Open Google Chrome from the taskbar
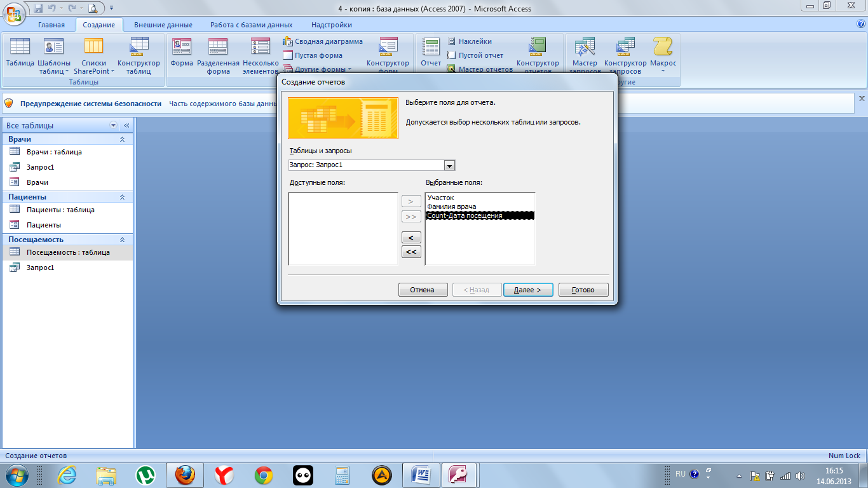The height and width of the screenshot is (488, 868). pyautogui.click(x=264, y=475)
